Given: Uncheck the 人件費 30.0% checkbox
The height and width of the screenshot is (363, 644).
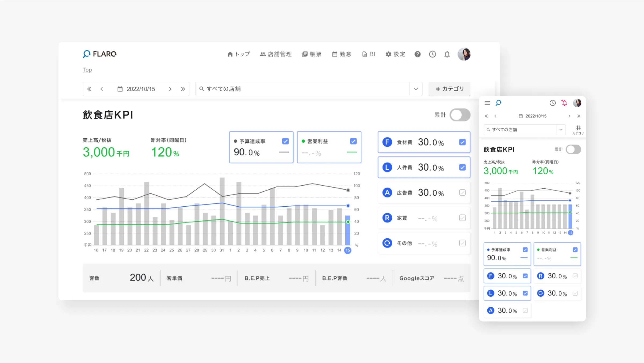Looking at the screenshot, I should click(x=462, y=167).
